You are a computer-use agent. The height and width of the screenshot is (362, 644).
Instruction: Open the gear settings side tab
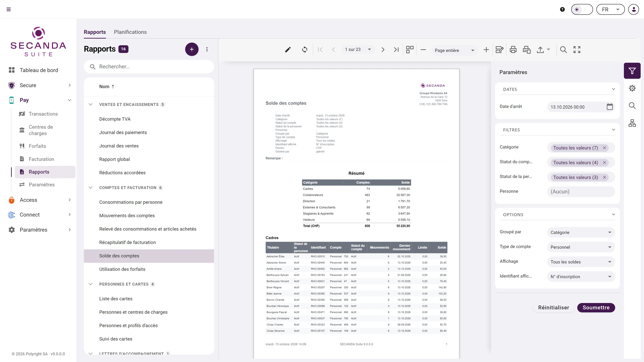tap(632, 88)
